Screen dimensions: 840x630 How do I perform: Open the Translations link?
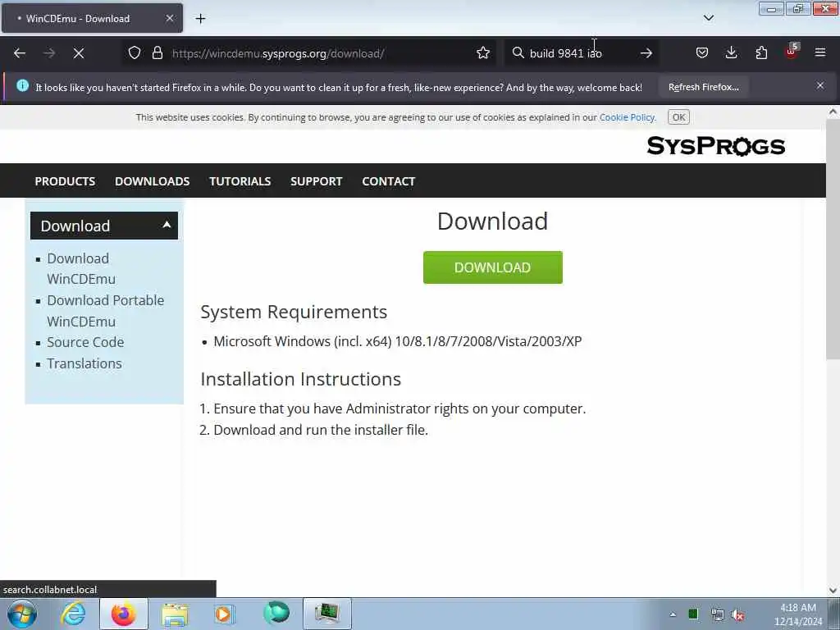(84, 363)
